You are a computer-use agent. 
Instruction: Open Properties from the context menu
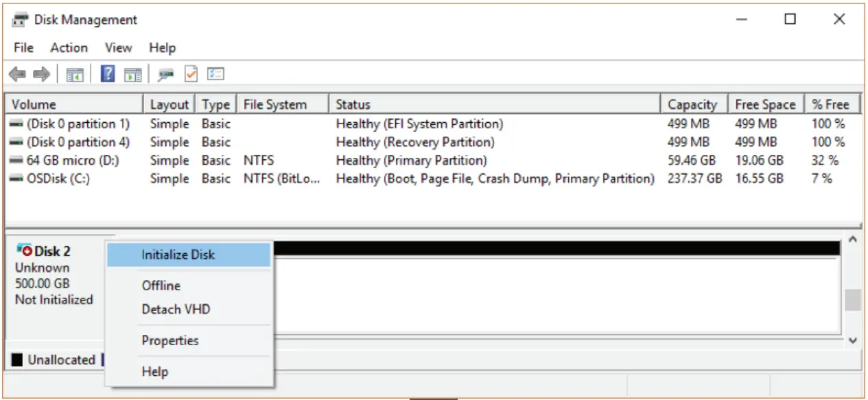click(169, 340)
